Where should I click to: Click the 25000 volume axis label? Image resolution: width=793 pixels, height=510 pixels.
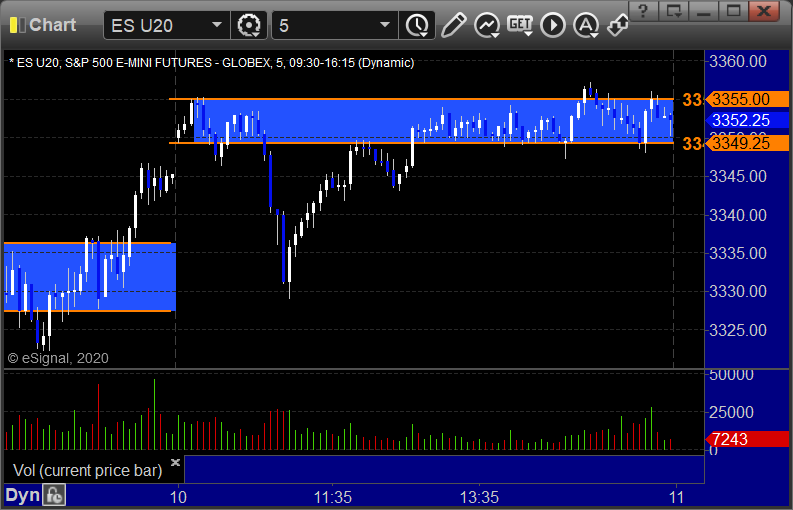click(731, 412)
